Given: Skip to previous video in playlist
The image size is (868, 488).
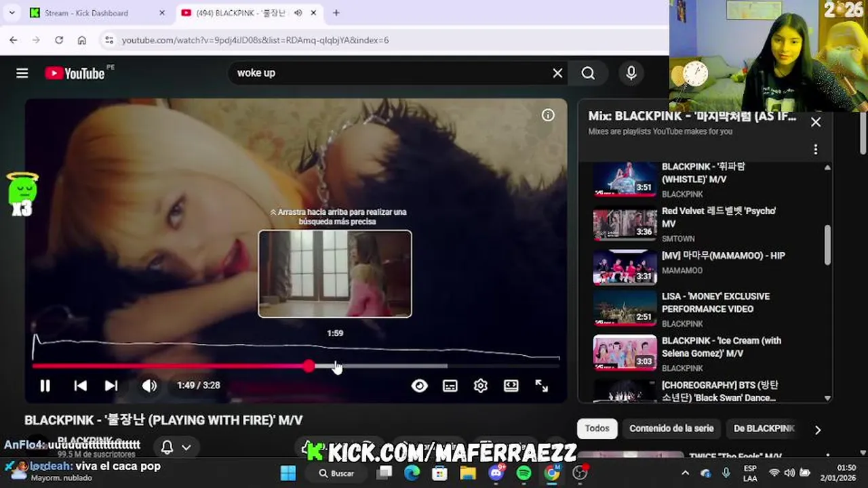Looking at the screenshot, I should tap(80, 386).
